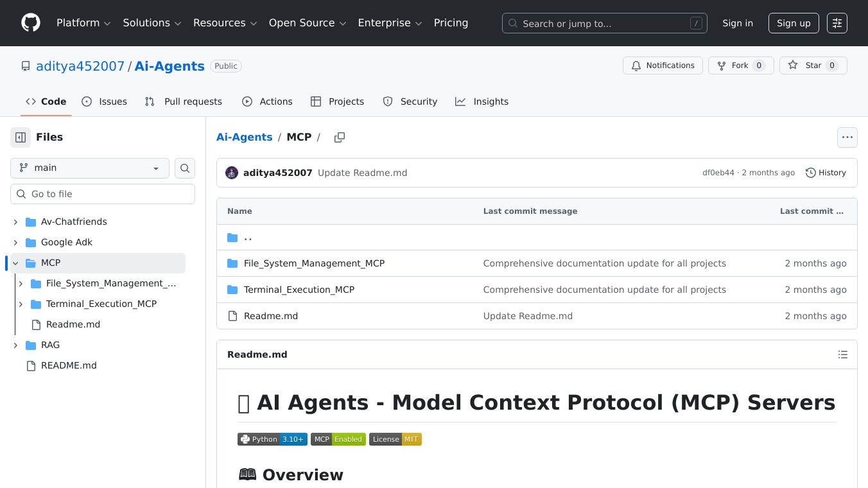The image size is (868, 488).
Task: Click the GitHub logo icon
Action: tap(31, 23)
